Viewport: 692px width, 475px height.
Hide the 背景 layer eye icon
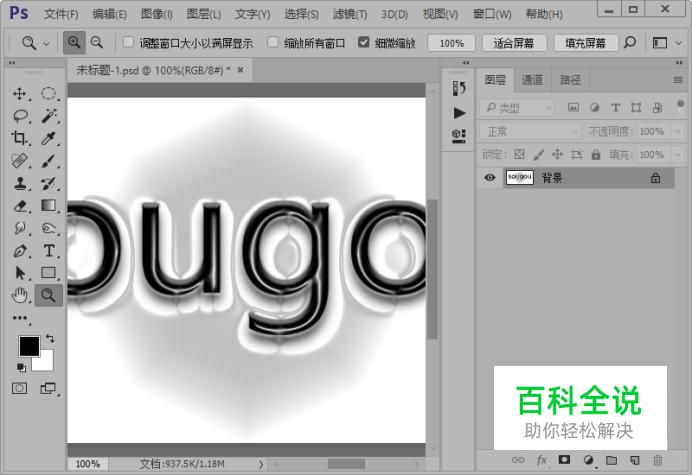click(490, 178)
